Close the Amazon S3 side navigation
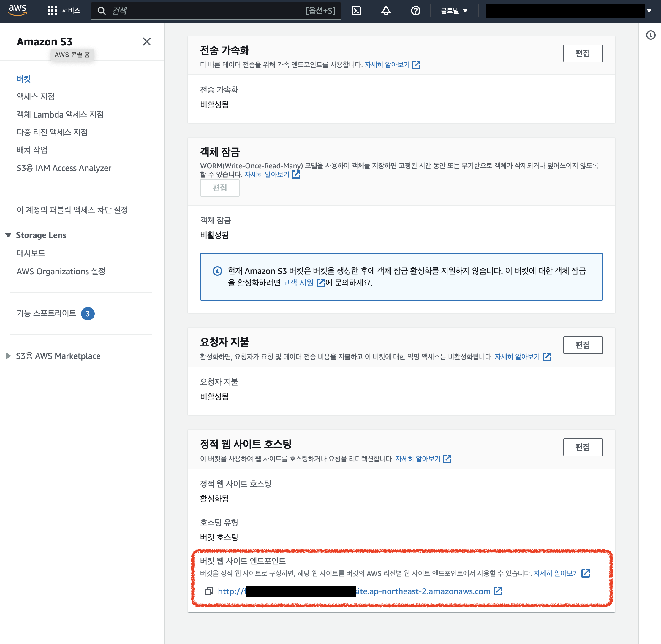Viewport: 661px width, 644px height. (146, 42)
